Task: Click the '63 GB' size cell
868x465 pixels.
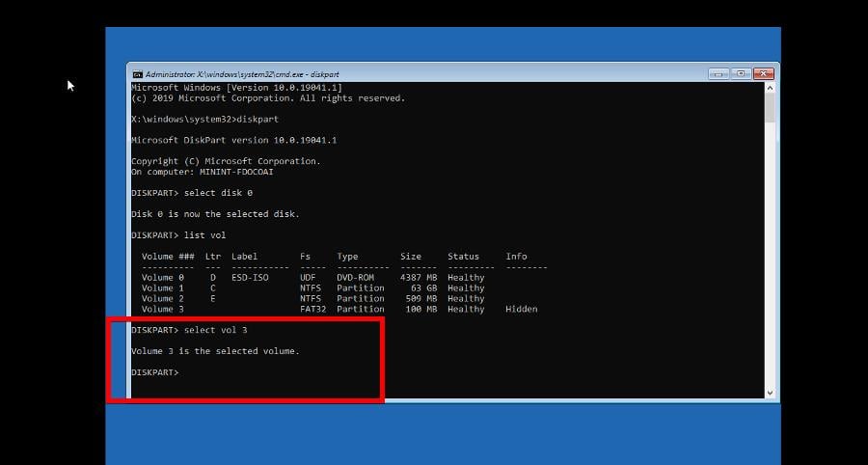Action: (424, 287)
